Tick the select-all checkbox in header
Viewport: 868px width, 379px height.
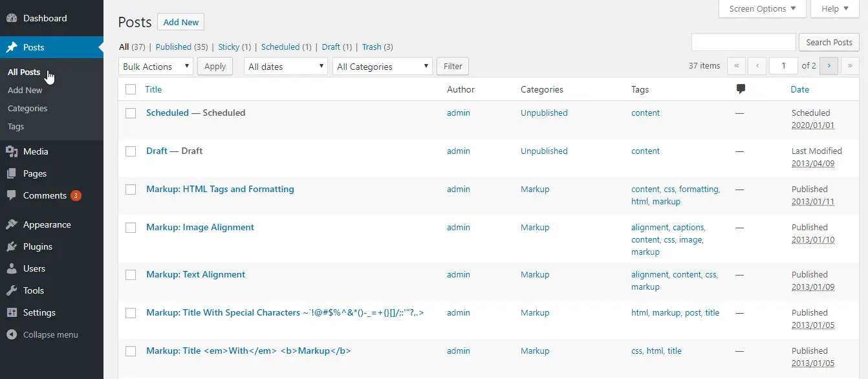coord(131,89)
